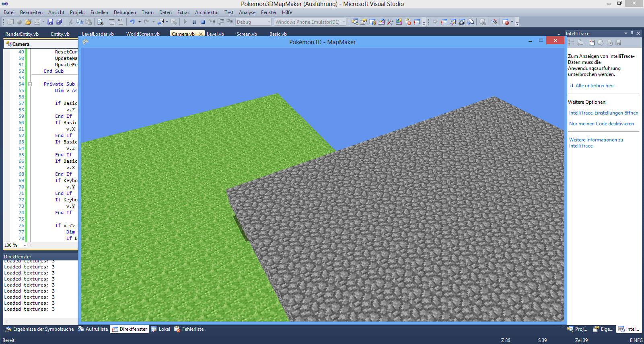Click the Paste clipboard icon
The width and height of the screenshot is (644, 344).
[88, 22]
